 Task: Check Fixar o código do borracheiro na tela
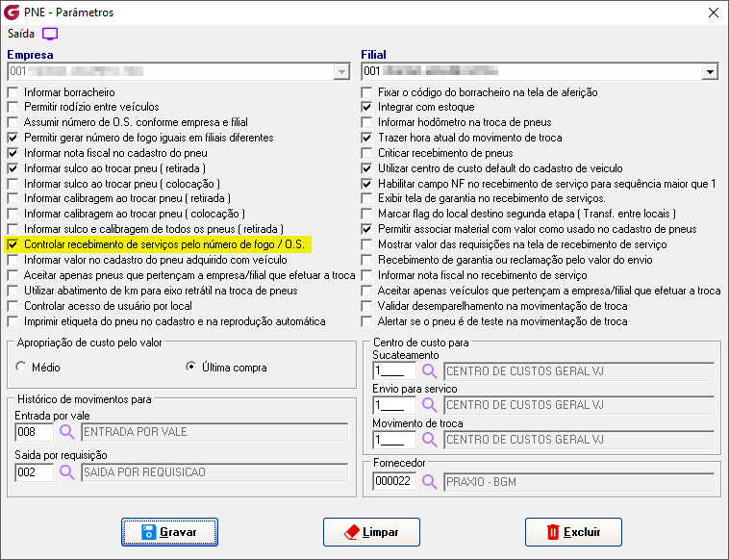pos(366,92)
